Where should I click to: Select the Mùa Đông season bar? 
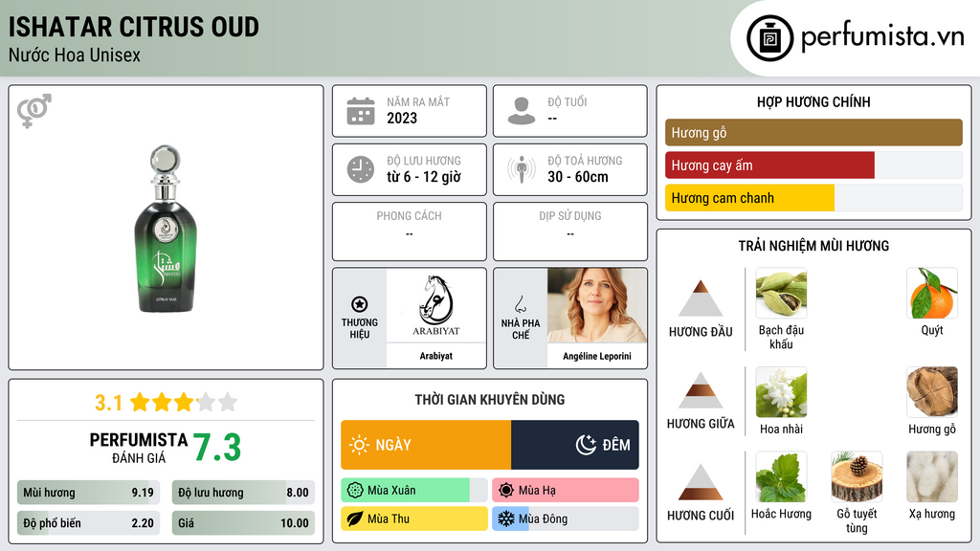(x=565, y=518)
